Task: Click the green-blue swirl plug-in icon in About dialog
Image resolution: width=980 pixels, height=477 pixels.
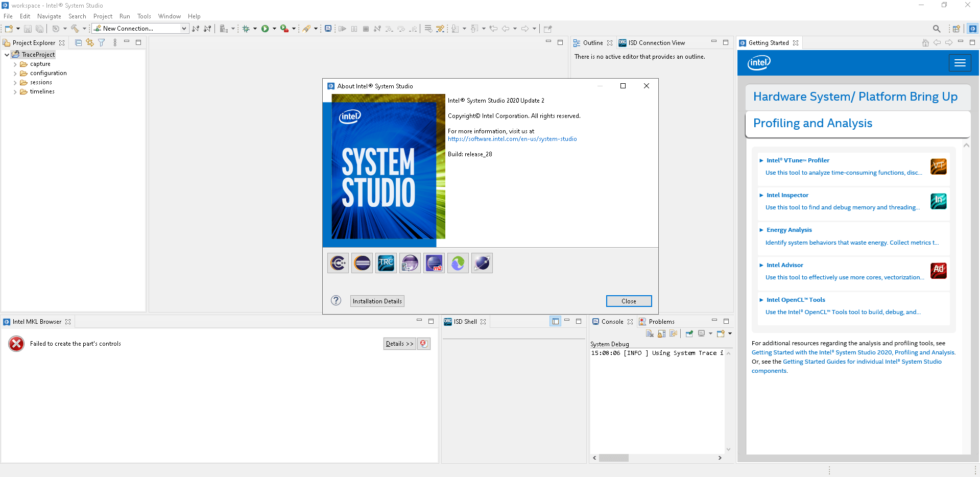Action: coord(458,263)
